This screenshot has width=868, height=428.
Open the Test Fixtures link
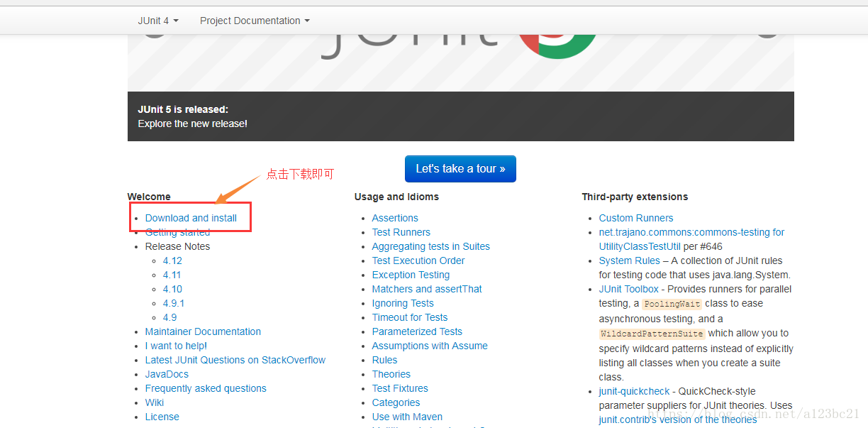[400, 388]
